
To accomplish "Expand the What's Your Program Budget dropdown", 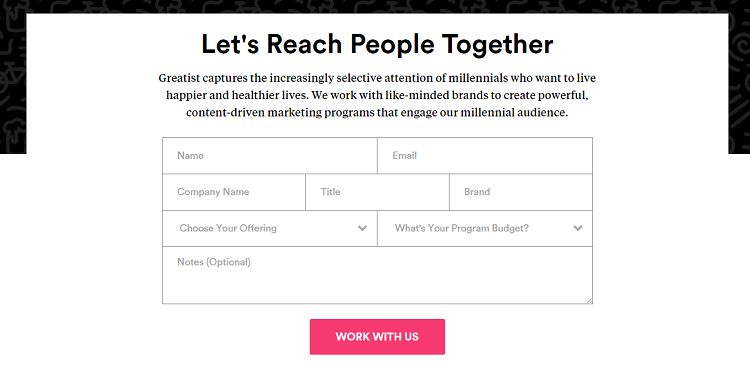I will pos(485,228).
